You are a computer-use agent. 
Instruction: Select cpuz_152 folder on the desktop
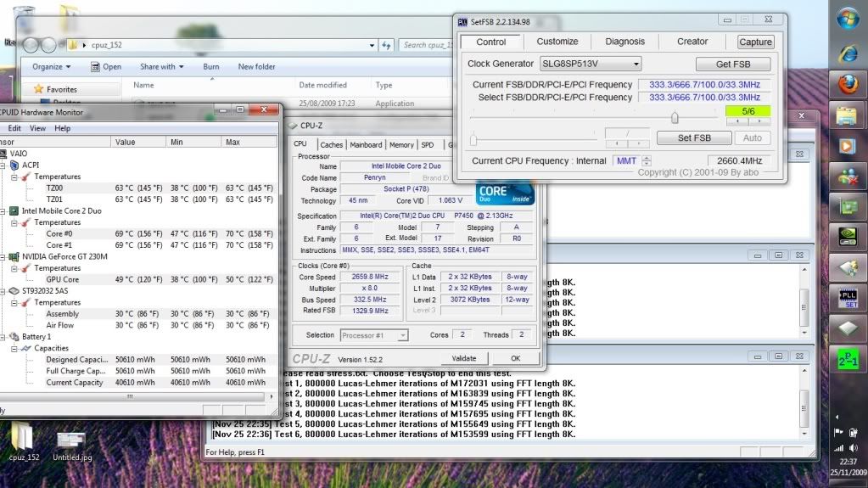pos(24,441)
